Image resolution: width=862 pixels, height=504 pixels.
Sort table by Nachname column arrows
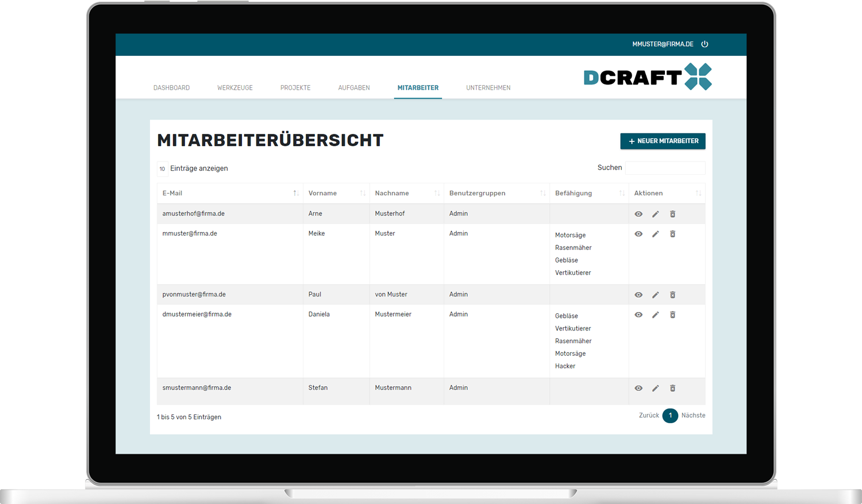[437, 194]
